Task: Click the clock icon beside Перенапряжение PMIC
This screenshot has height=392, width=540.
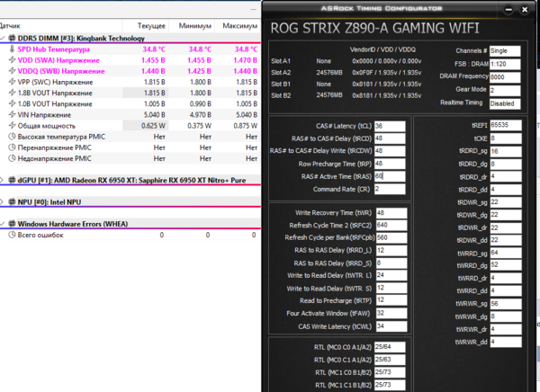Action: (x=12, y=147)
